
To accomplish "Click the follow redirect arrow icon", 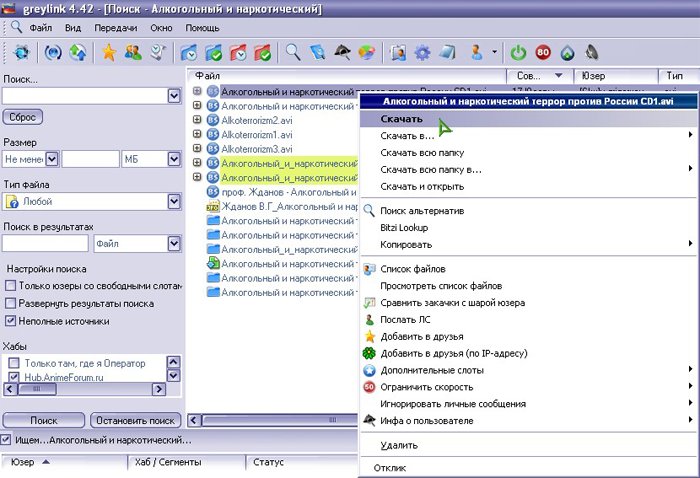I will pyautogui.click(x=78, y=53).
